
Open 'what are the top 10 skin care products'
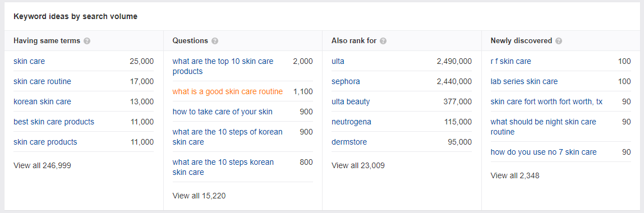click(x=223, y=67)
